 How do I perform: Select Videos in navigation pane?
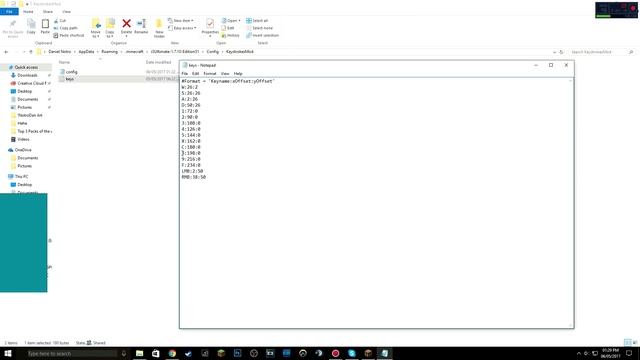point(23,139)
